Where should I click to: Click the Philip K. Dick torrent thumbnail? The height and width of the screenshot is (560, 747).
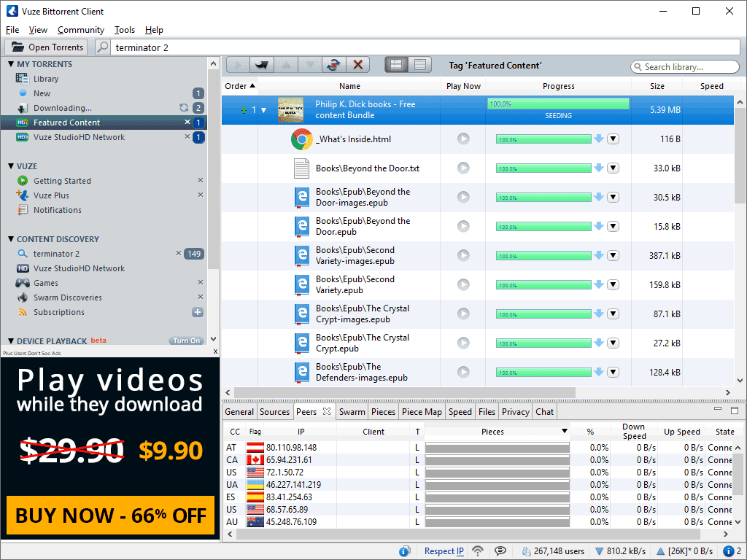point(290,110)
